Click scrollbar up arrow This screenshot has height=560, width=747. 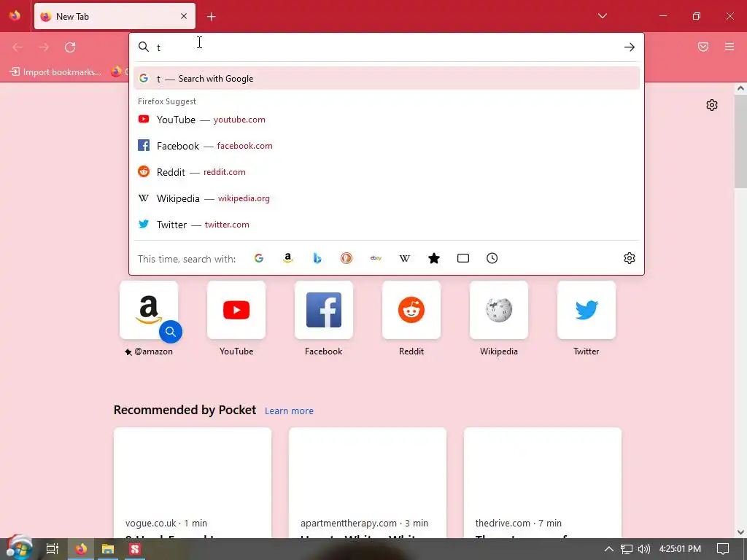(740, 88)
